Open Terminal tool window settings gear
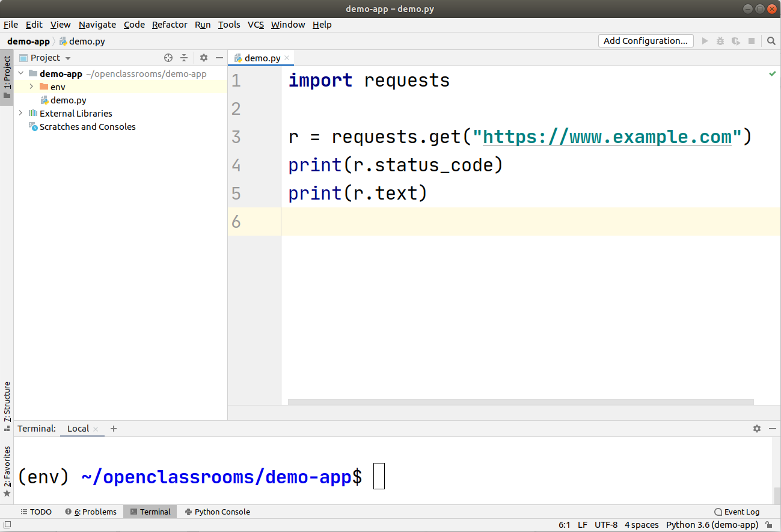This screenshot has height=532, width=781. point(756,429)
